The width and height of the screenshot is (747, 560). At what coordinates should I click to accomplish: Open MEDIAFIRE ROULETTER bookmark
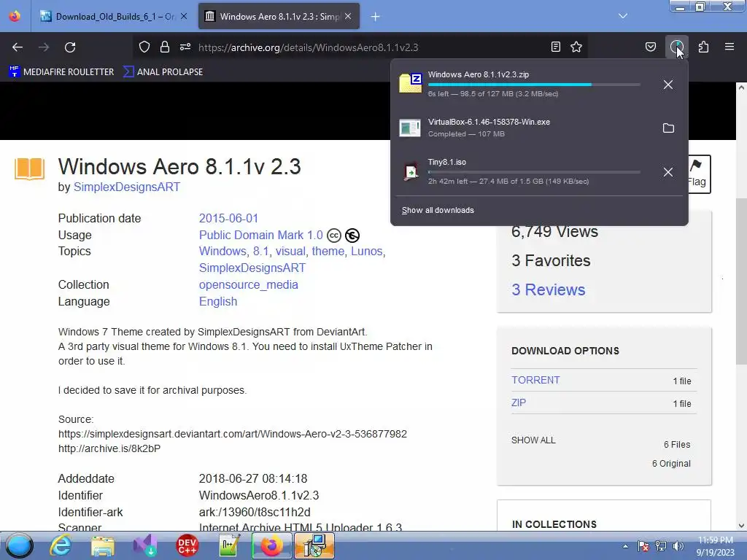point(61,72)
